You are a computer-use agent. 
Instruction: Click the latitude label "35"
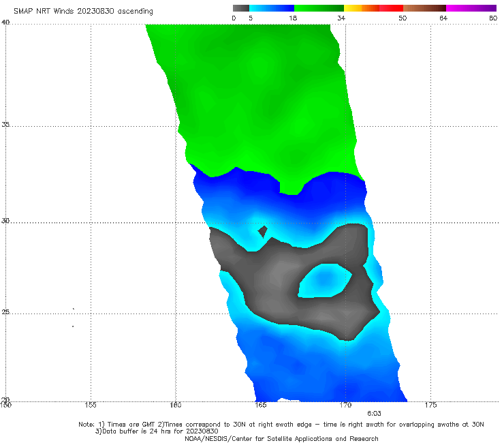click(x=5, y=125)
